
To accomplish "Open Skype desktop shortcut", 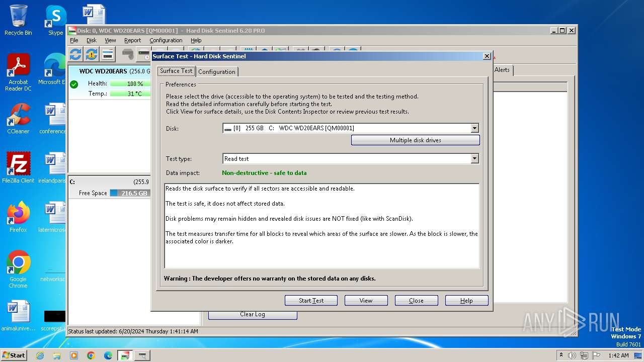I will click(55, 20).
